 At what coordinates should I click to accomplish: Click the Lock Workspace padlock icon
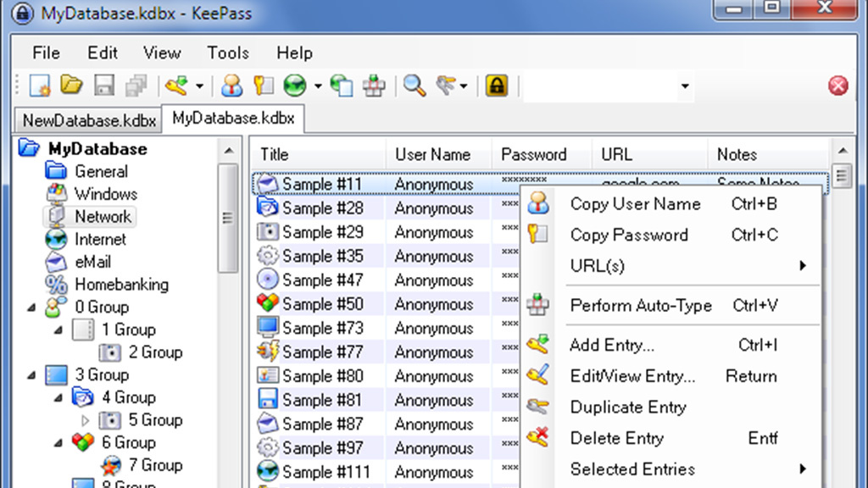coord(497,86)
